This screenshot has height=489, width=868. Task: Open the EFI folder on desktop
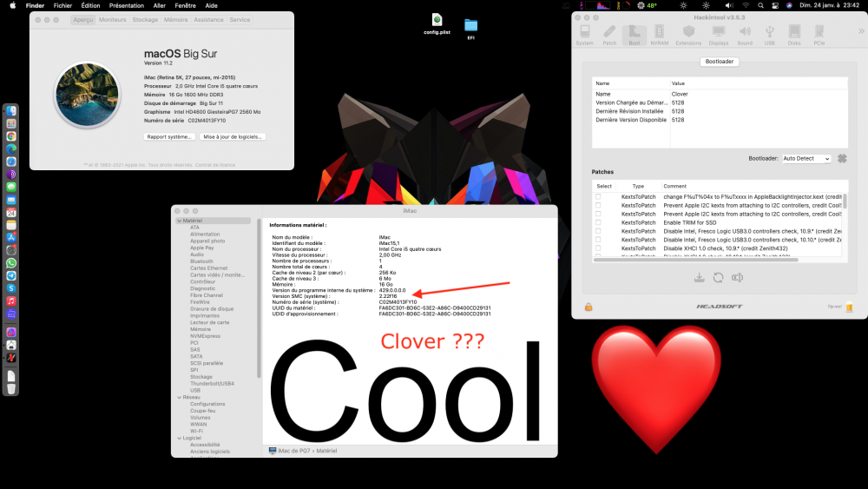tap(470, 29)
